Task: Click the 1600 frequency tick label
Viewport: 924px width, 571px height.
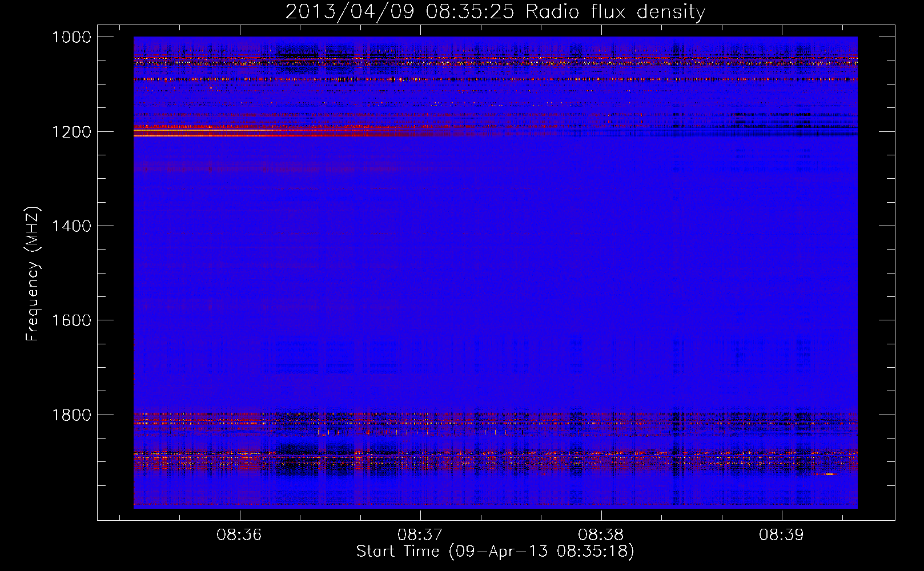Action: click(71, 320)
